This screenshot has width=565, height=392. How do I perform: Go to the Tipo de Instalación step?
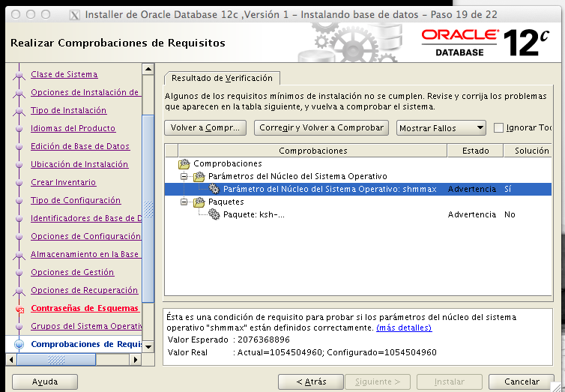[x=68, y=111]
